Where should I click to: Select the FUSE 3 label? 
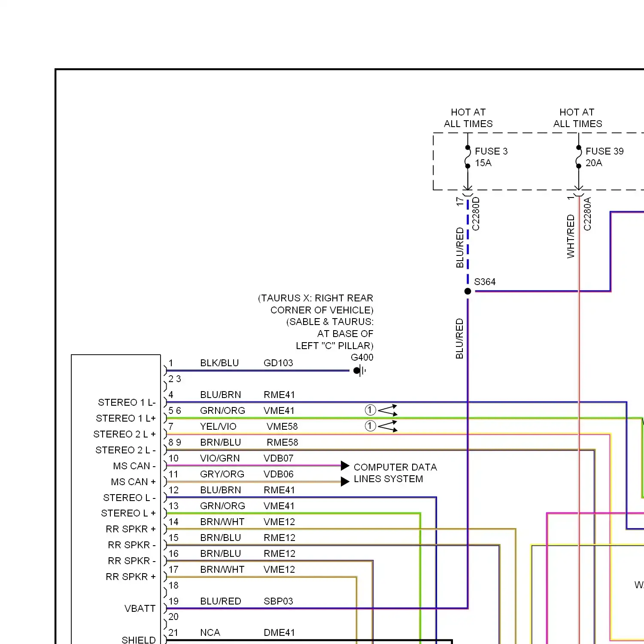(491, 151)
